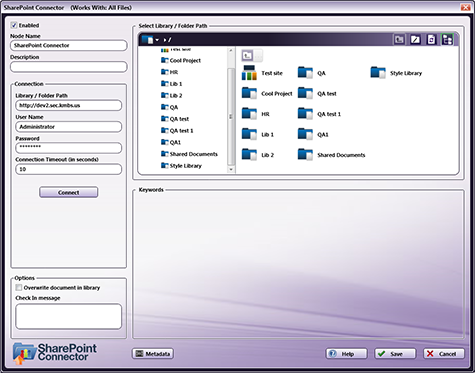Click the Help button
475x373 pixels.
pos(347,354)
